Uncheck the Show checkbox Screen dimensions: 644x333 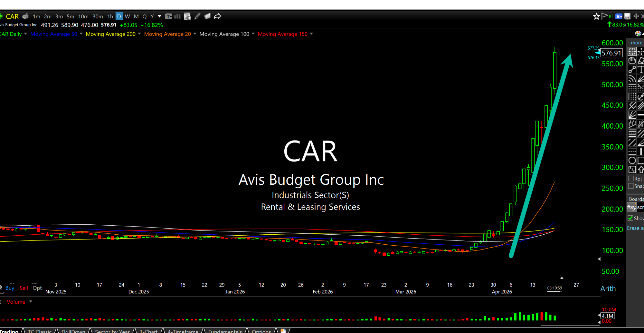tap(630, 218)
